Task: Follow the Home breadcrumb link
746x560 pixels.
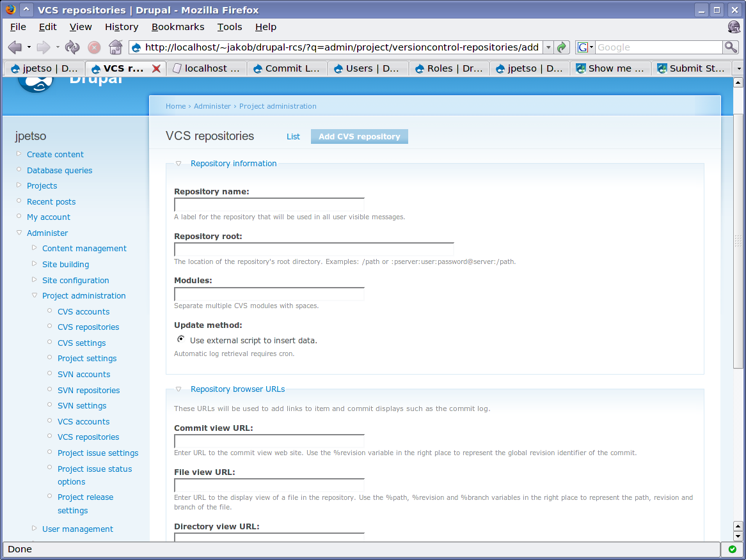Action: (x=175, y=106)
